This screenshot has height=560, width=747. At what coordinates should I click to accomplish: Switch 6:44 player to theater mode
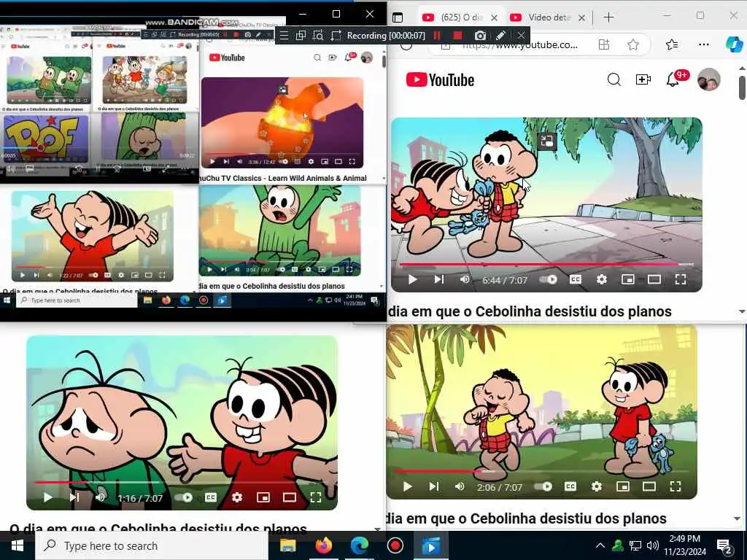[654, 279]
